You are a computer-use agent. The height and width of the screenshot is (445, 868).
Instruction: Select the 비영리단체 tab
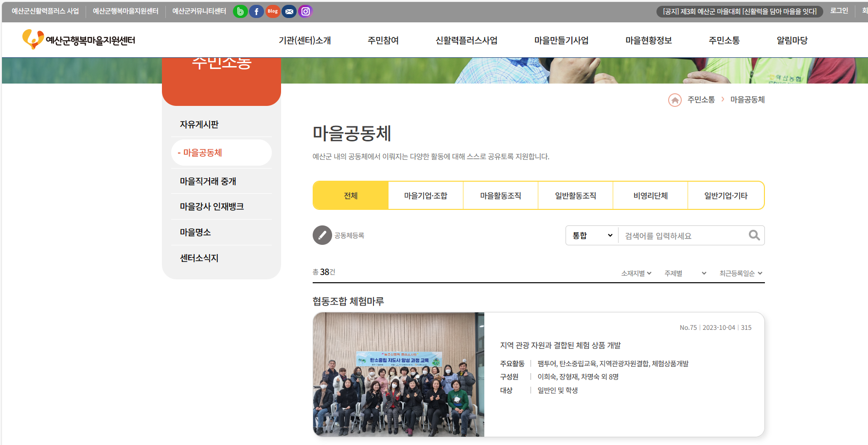click(x=650, y=195)
